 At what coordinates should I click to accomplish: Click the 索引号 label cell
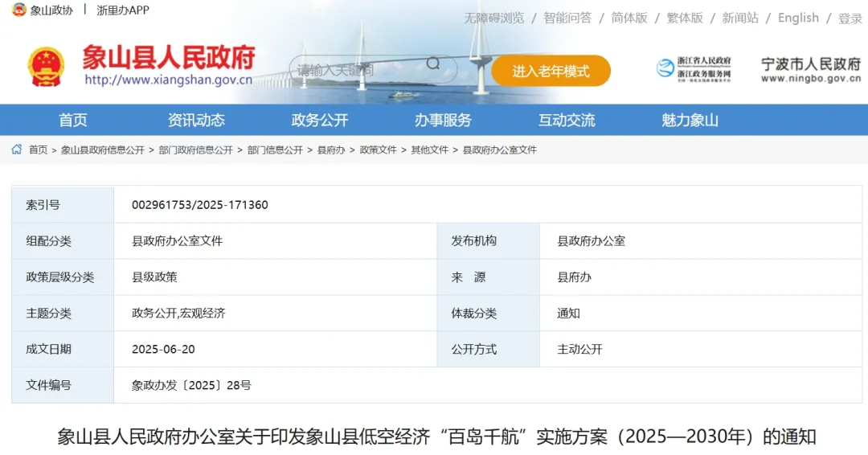click(x=63, y=205)
